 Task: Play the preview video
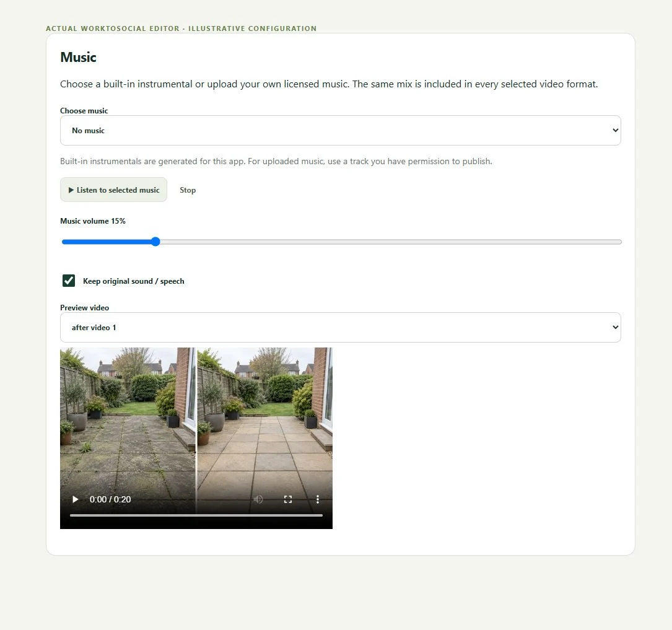click(x=76, y=499)
